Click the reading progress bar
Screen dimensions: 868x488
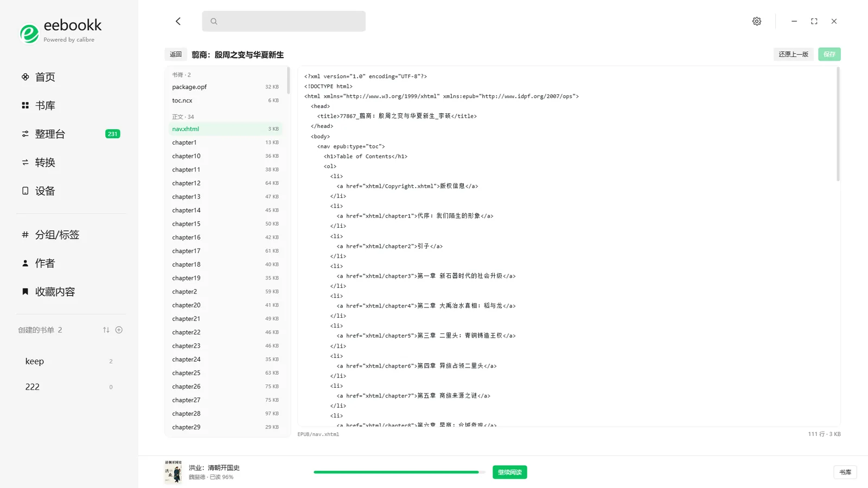[399, 472]
